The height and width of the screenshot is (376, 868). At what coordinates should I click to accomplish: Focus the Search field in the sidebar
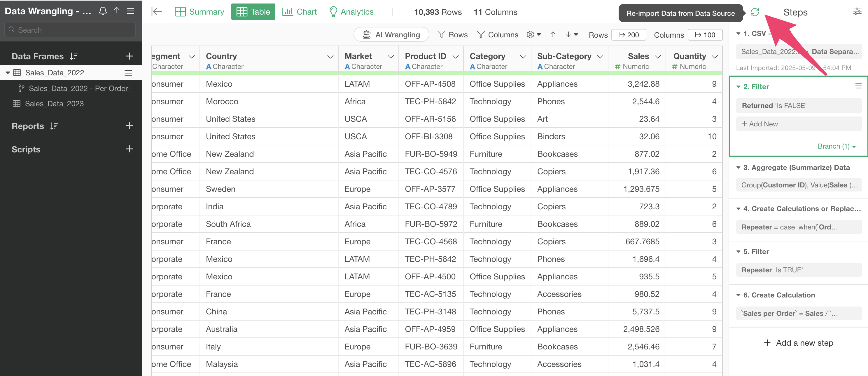(x=70, y=30)
